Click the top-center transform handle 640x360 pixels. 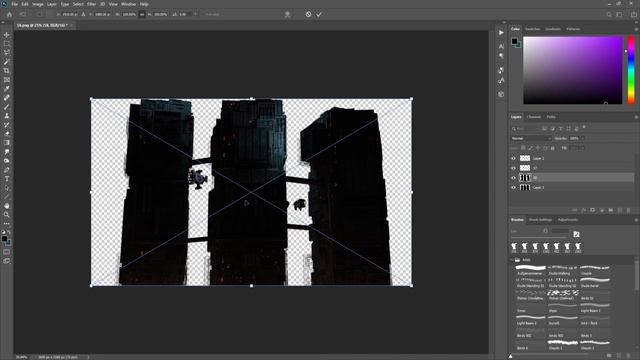(251, 98)
